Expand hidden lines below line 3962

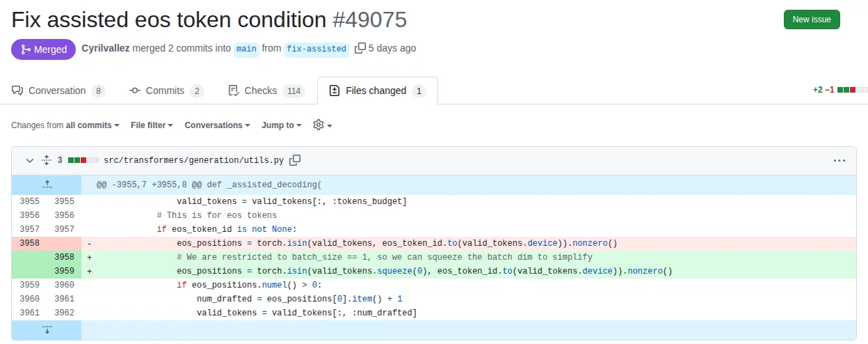tap(47, 329)
